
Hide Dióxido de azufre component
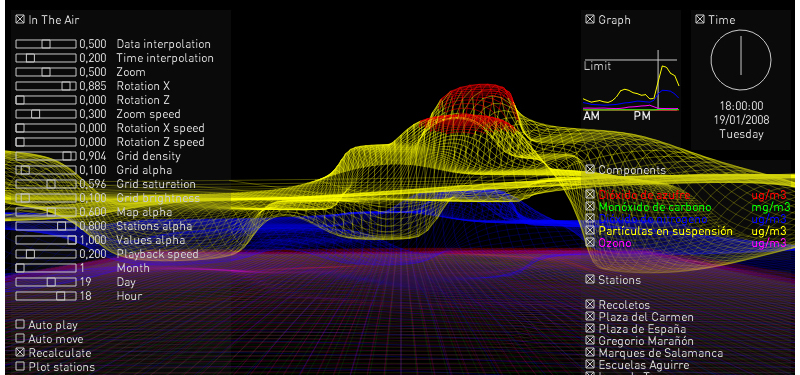pyautogui.click(x=590, y=194)
